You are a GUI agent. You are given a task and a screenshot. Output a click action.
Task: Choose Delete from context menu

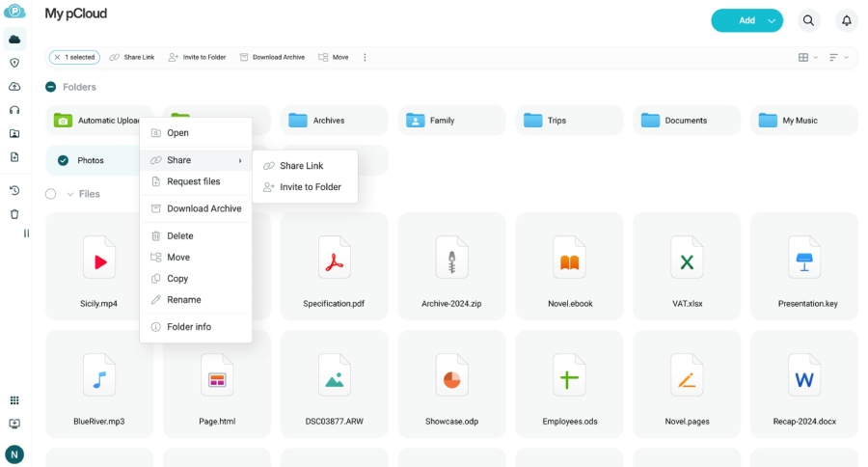196,236
